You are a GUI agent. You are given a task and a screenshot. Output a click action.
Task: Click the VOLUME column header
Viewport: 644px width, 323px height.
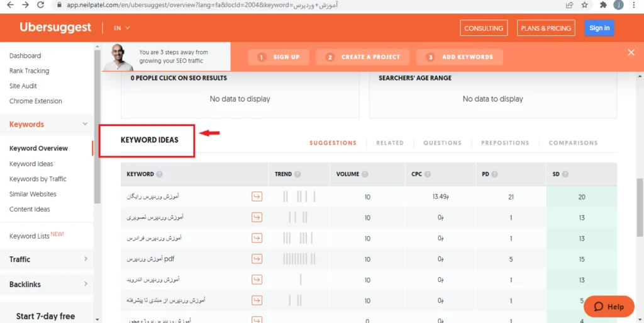tap(347, 174)
